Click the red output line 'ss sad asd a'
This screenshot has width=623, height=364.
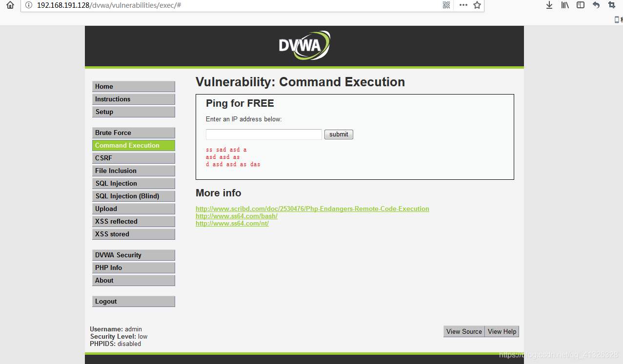coord(226,150)
